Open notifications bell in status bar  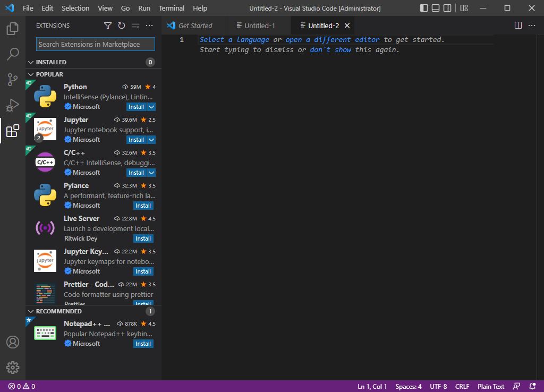click(x=532, y=387)
